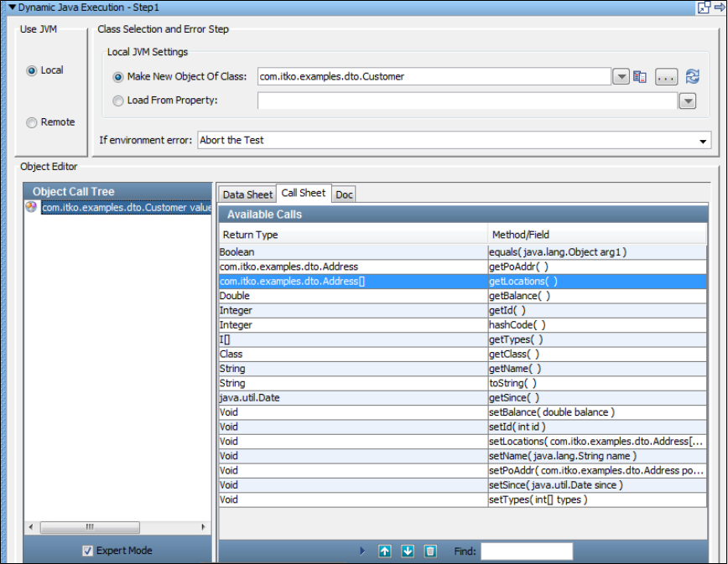Click the java.util.Date return type cell
The width and height of the screenshot is (728, 564).
[353, 398]
